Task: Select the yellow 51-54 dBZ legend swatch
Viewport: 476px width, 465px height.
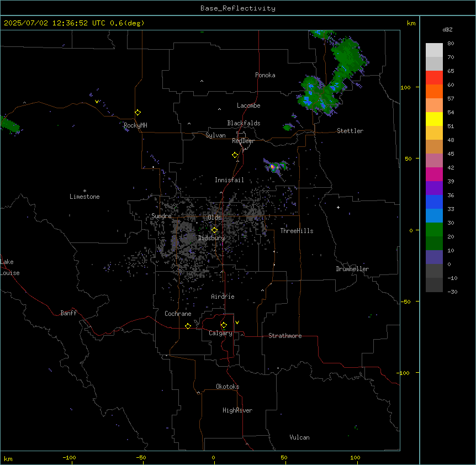Action: tap(434, 119)
